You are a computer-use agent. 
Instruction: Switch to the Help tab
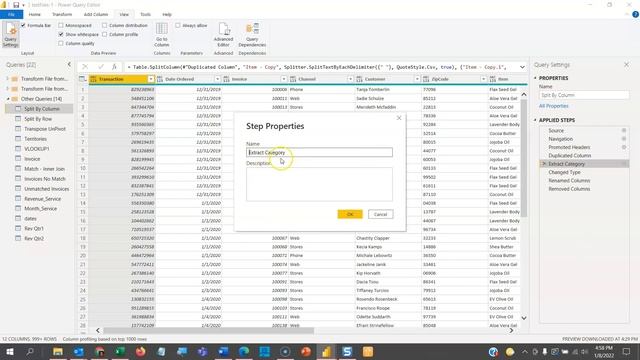167,14
